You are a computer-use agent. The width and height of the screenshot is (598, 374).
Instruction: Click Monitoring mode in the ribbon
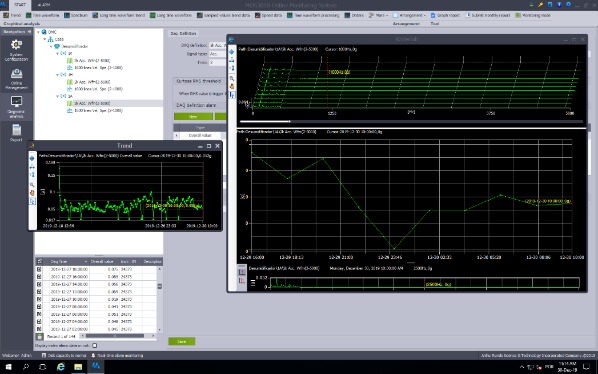(533, 15)
